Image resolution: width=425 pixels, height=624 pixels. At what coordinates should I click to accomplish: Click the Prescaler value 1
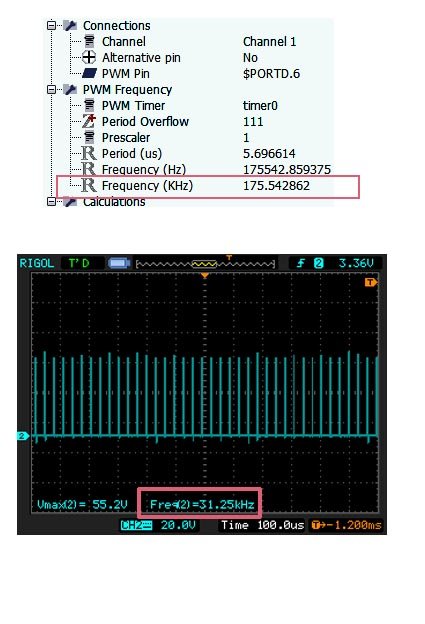tap(246, 138)
